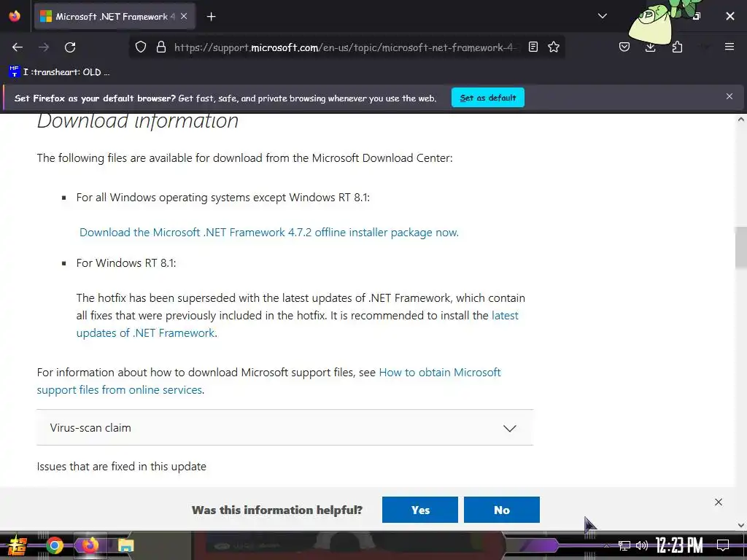Click the address bar URL field
This screenshot has height=560, width=747.
tap(345, 47)
